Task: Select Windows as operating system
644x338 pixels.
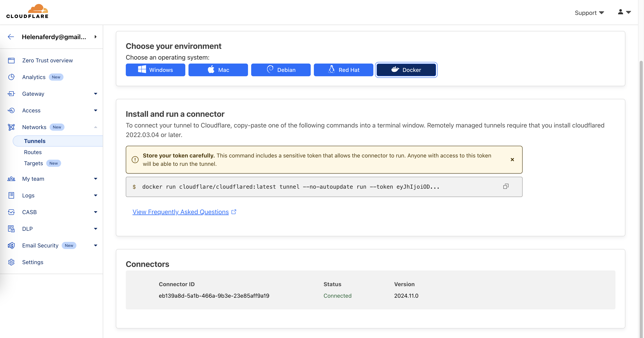Action: click(155, 70)
